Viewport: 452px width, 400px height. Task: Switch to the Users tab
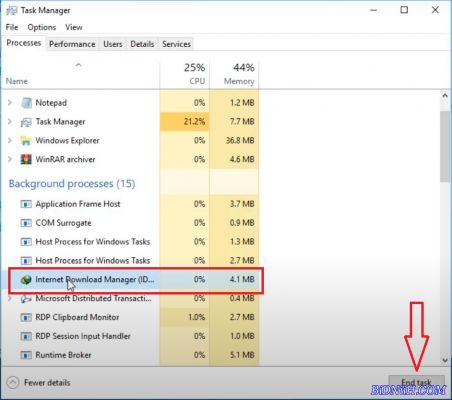113,44
